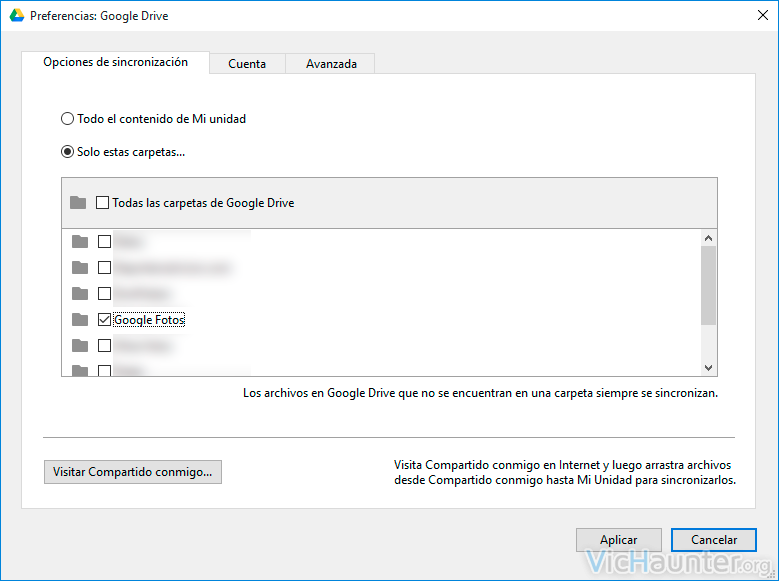
Task: Tick the checkbox directly below Google Fotos
Action: click(x=104, y=345)
